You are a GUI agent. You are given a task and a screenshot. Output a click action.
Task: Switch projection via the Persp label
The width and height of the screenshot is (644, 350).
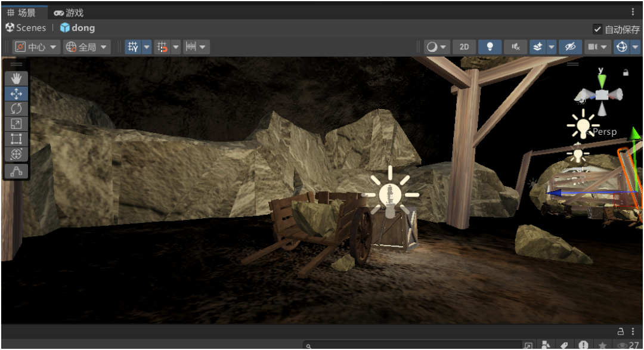click(605, 132)
